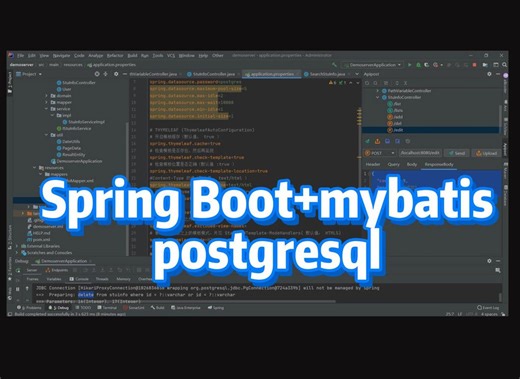
Task: Switch to the Body tab in Apipost
Action: pos(412,164)
